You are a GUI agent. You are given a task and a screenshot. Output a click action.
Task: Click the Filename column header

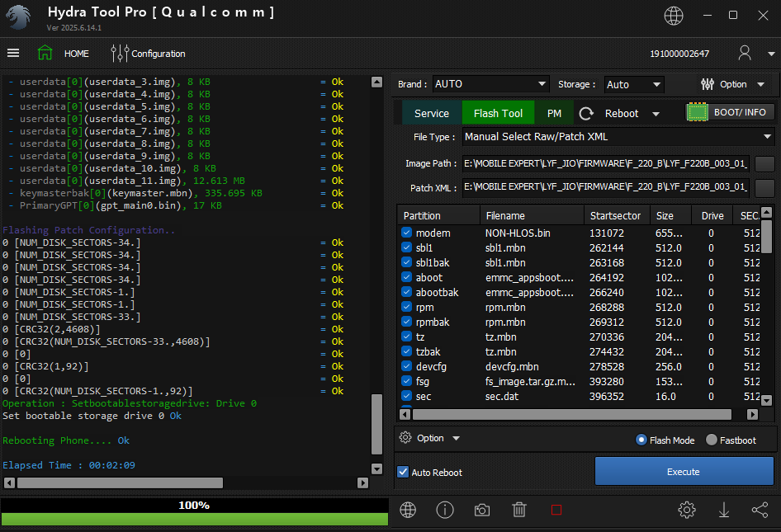[532, 215]
